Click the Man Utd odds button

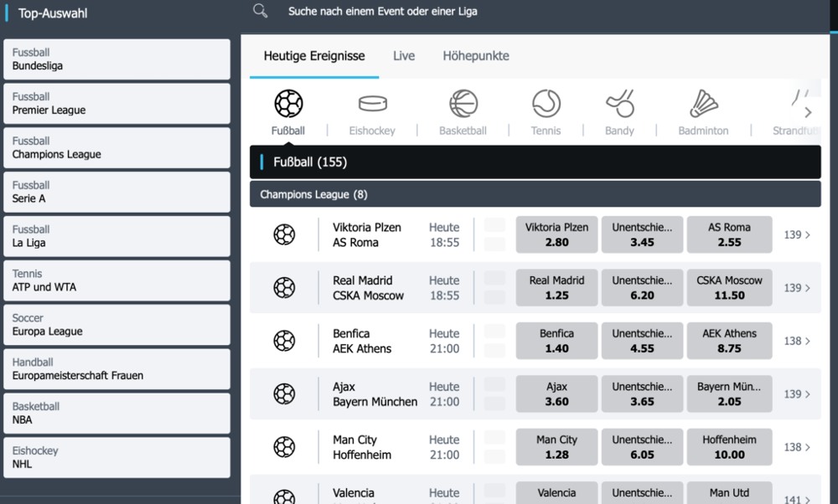pos(729,493)
